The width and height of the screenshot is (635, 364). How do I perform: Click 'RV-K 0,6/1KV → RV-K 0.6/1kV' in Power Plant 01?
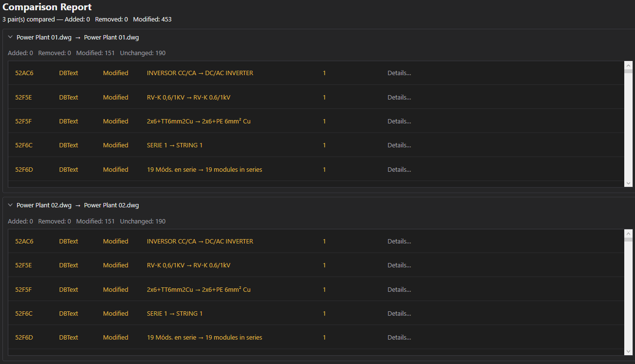pos(188,97)
